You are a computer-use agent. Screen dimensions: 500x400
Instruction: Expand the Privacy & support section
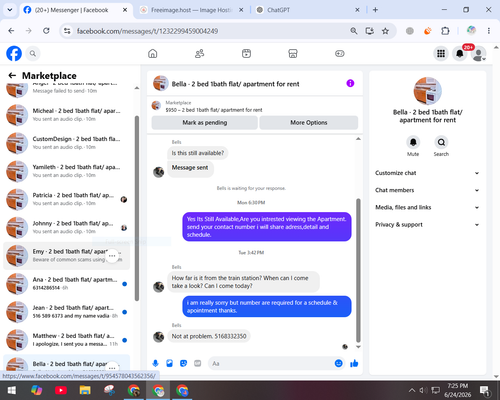[427, 225]
